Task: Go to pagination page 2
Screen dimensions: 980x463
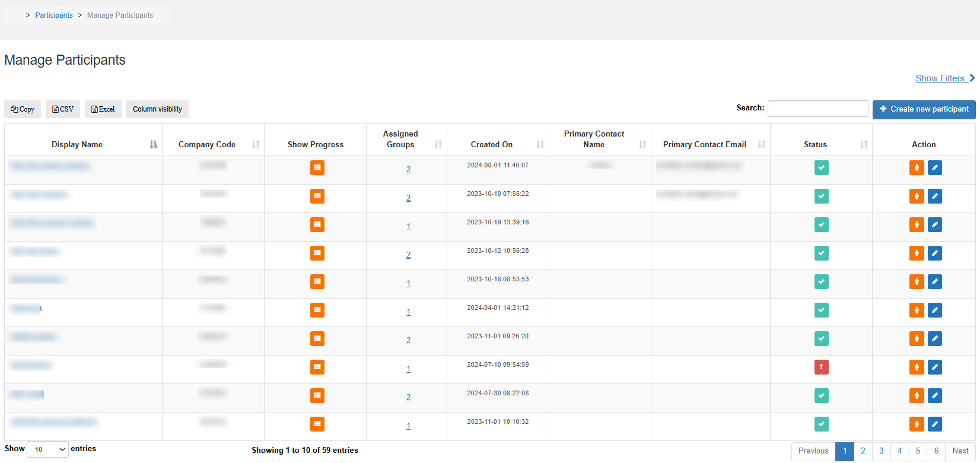Action: click(x=863, y=451)
